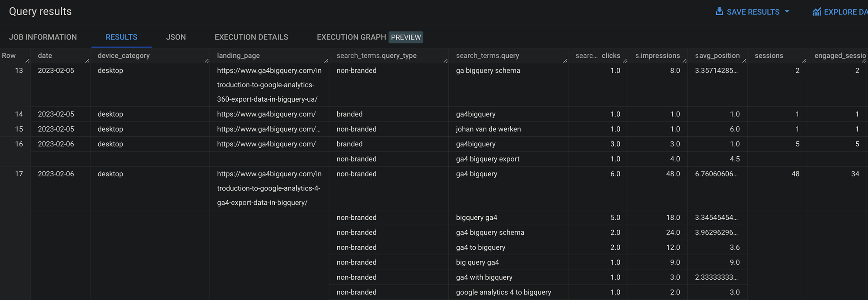Image resolution: width=868 pixels, height=300 pixels.
Task: Click the sessions column resize handle
Action: pos(804,61)
